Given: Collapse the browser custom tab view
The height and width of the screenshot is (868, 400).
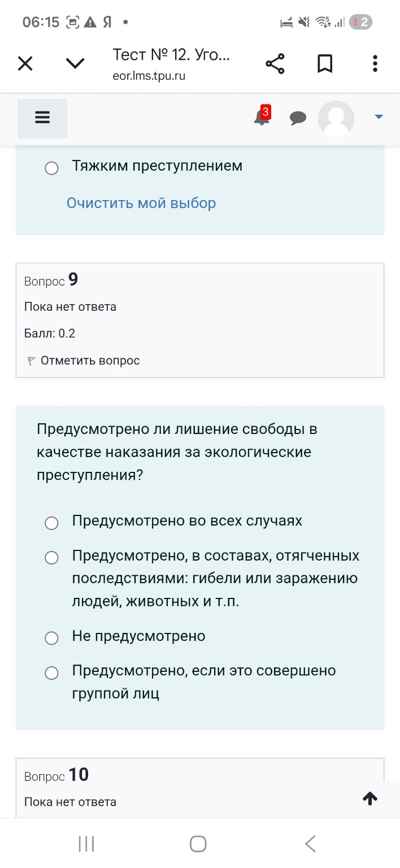Looking at the screenshot, I should (25, 63).
